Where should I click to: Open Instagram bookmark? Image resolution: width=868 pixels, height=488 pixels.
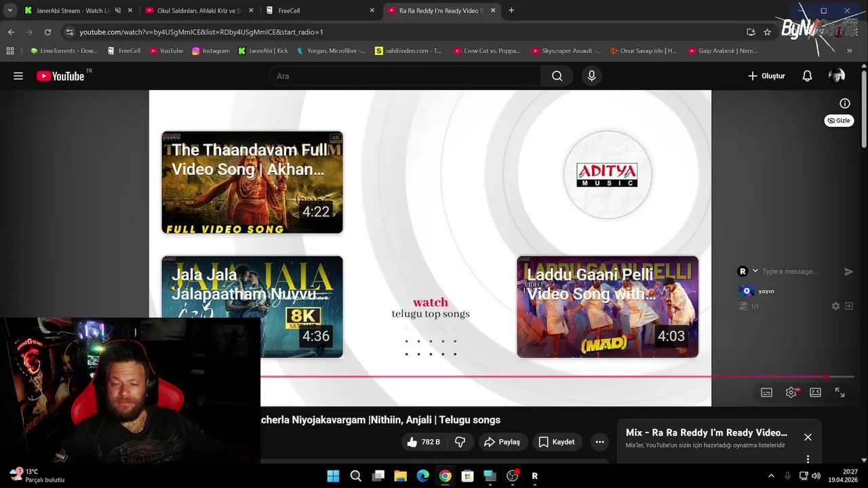[211, 51]
